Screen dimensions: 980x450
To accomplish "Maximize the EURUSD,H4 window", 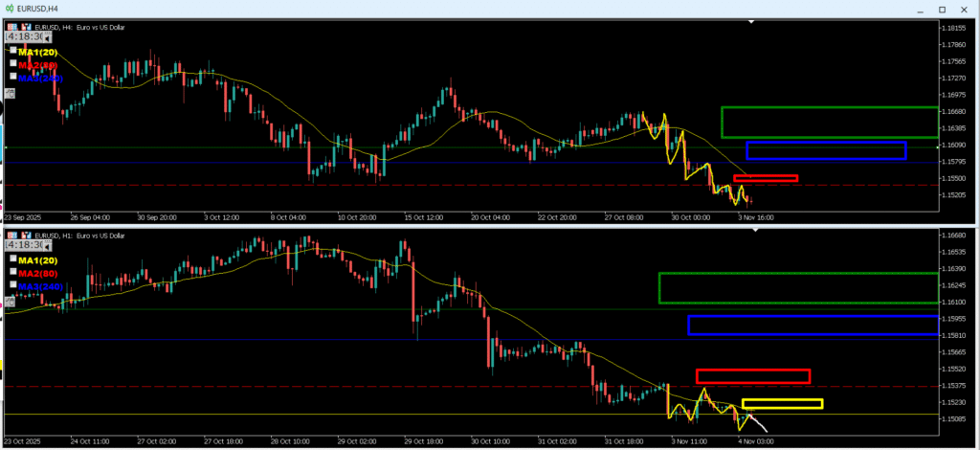I will coord(942,10).
